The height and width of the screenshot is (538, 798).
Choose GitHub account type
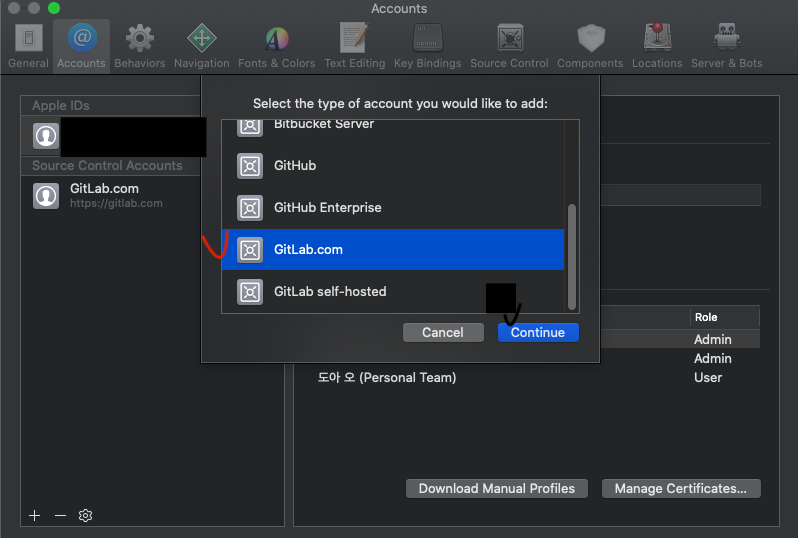(x=393, y=166)
